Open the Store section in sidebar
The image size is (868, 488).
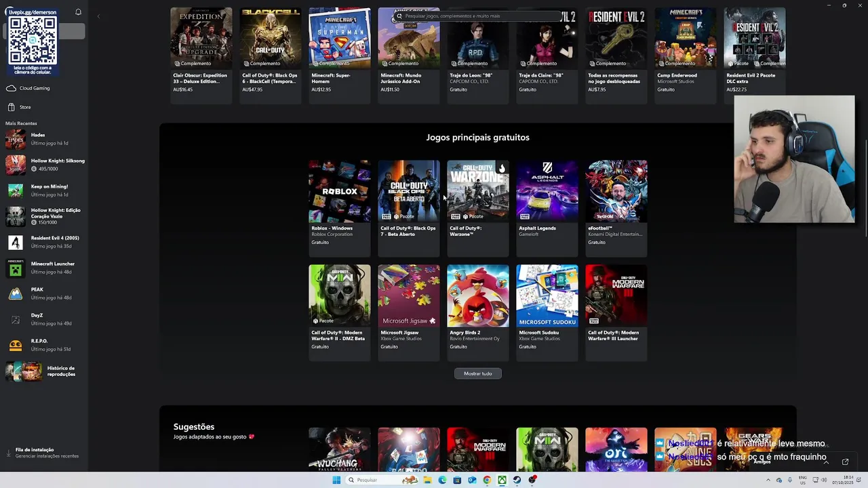coord(45,107)
